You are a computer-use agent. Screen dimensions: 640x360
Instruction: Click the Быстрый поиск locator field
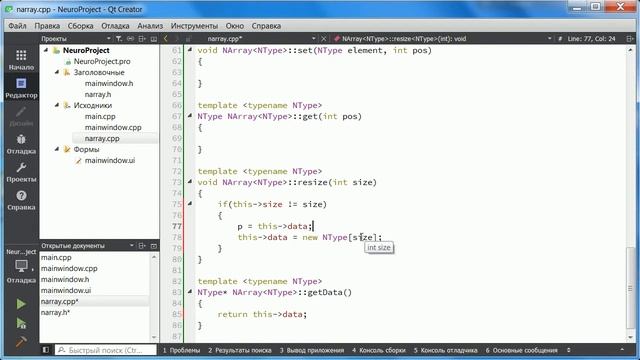[x=105, y=350]
